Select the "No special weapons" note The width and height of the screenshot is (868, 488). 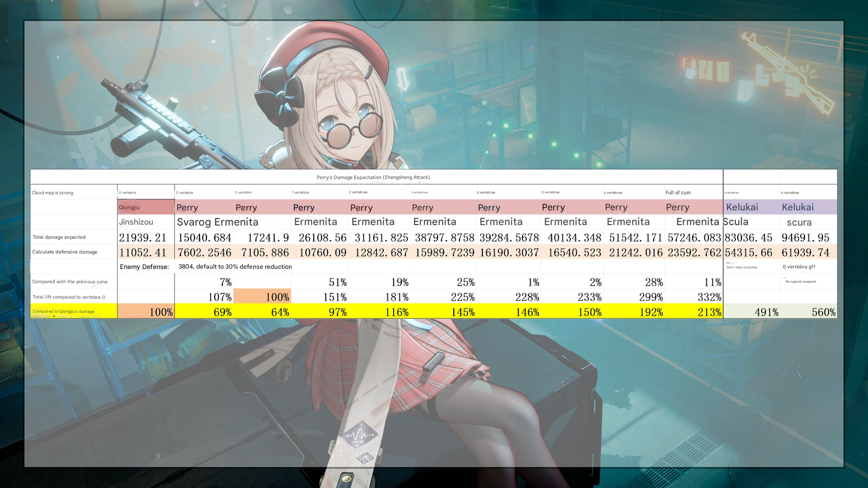coord(801,281)
